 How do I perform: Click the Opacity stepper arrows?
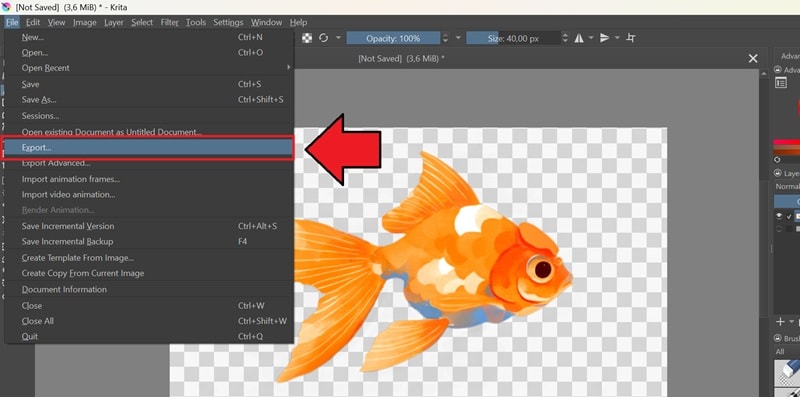[x=445, y=38]
